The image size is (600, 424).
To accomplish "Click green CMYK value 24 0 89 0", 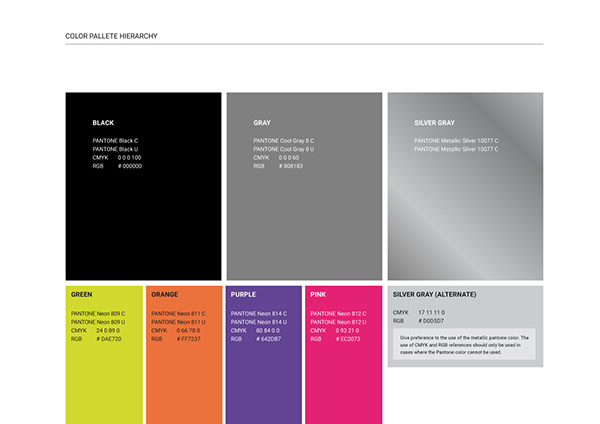I will (108, 330).
